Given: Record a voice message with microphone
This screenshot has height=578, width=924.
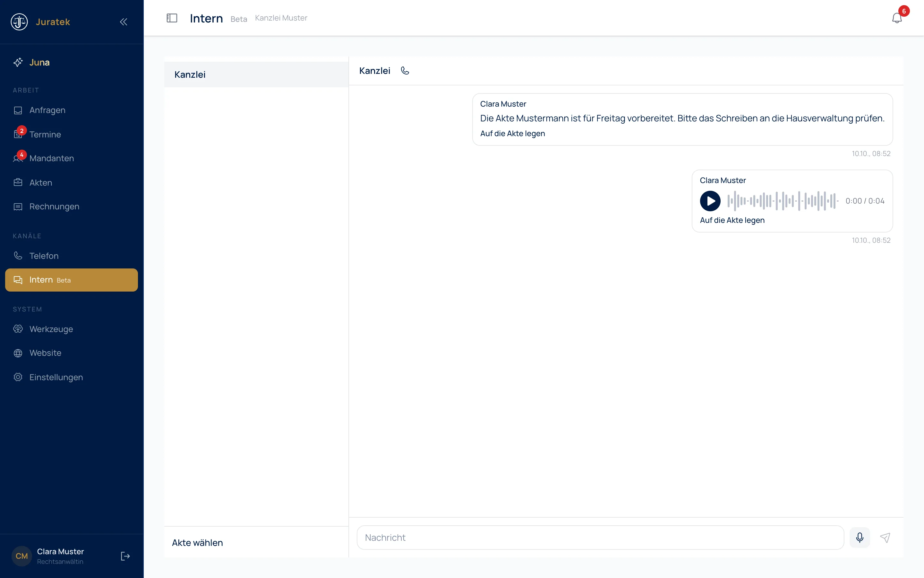Looking at the screenshot, I should (860, 538).
